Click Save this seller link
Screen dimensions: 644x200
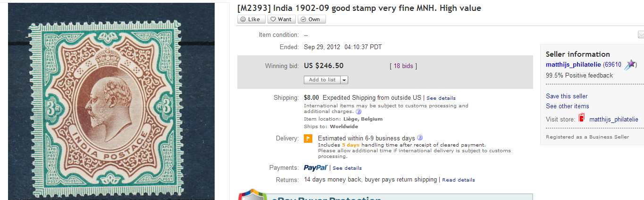pyautogui.click(x=567, y=96)
